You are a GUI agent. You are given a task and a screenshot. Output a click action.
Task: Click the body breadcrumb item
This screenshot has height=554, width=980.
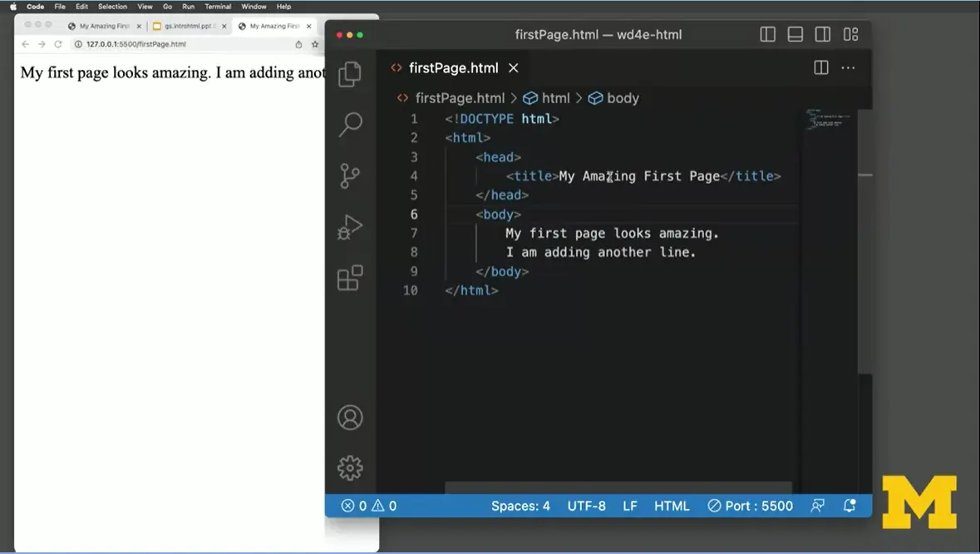[623, 97]
